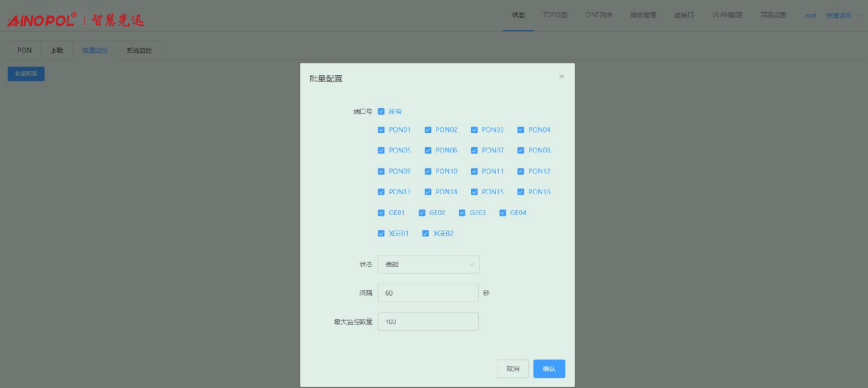Click the root user link
This screenshot has width=868, height=388.
click(x=810, y=15)
